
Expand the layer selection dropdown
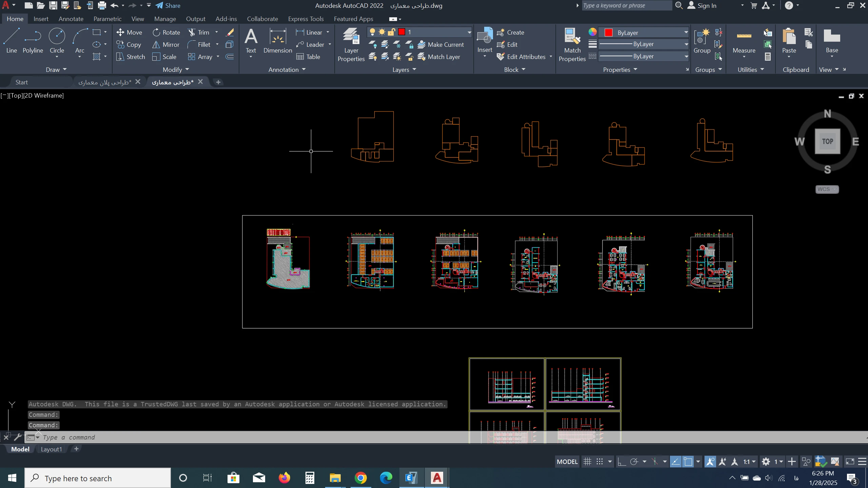(x=469, y=32)
